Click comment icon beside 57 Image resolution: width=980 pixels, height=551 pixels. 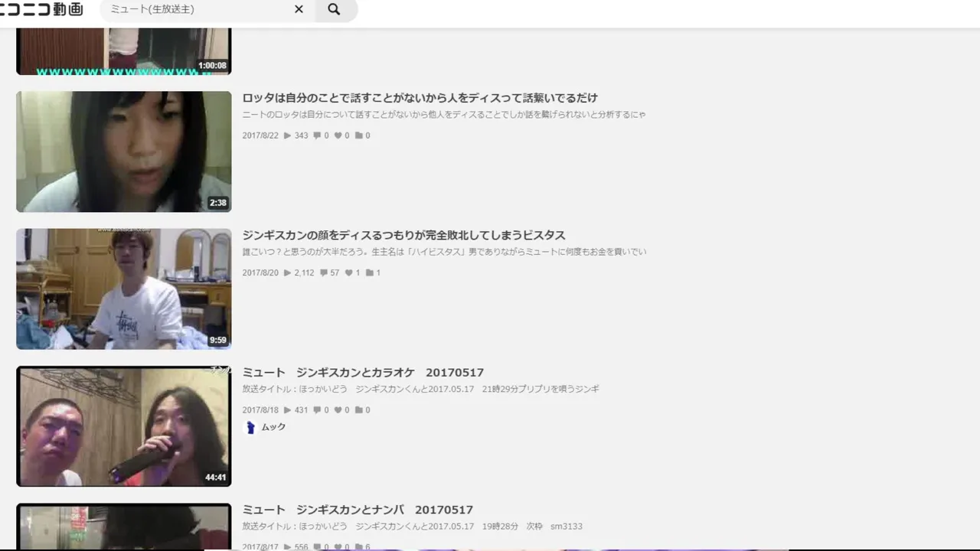click(x=324, y=272)
